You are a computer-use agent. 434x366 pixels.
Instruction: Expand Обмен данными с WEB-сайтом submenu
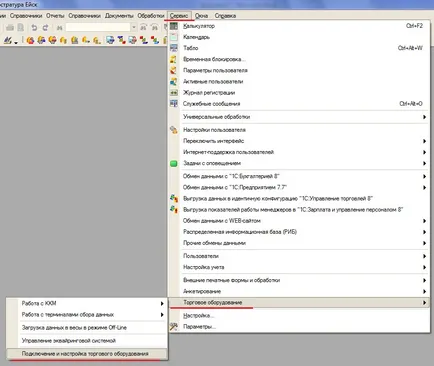tap(424, 221)
